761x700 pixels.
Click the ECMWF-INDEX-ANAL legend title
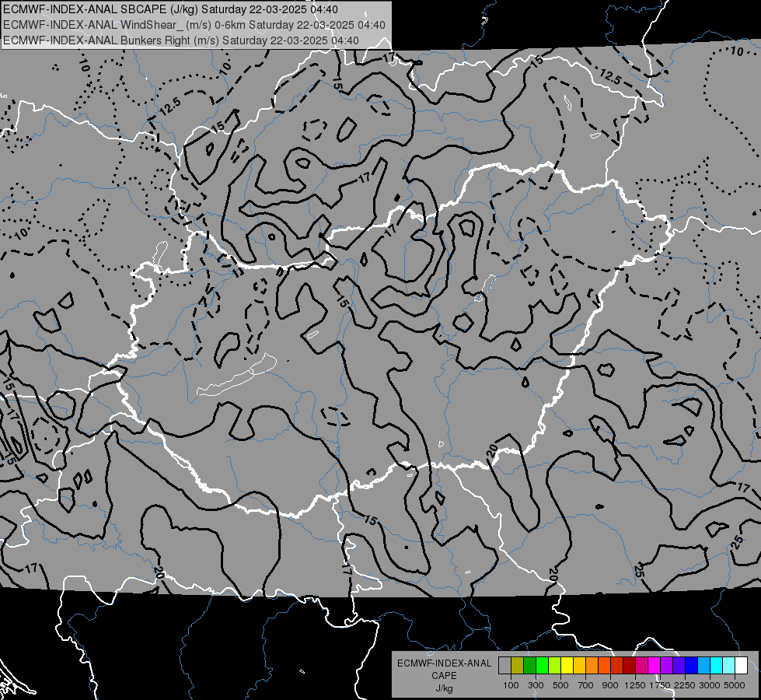(x=445, y=663)
